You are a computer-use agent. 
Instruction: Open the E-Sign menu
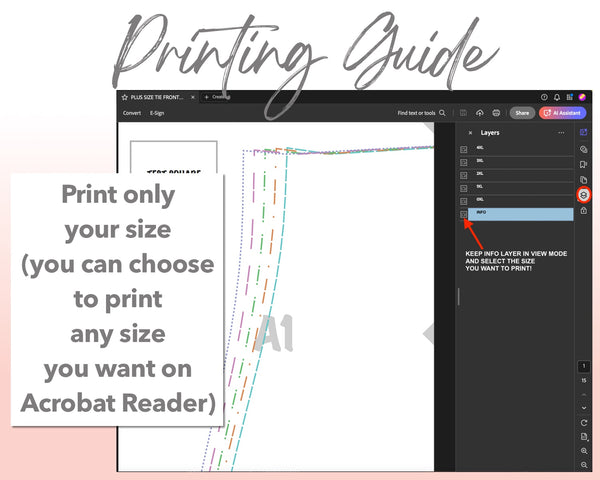pos(157,113)
